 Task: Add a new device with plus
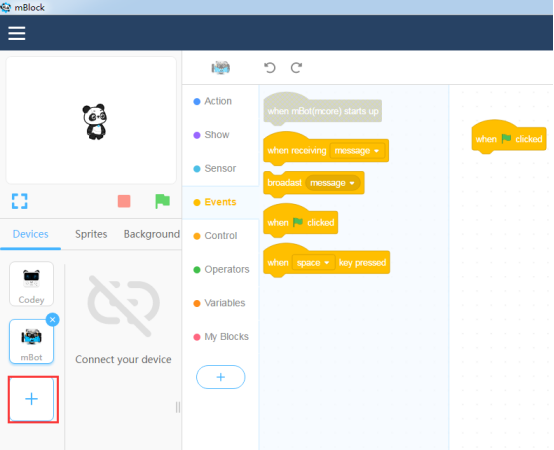click(32, 399)
